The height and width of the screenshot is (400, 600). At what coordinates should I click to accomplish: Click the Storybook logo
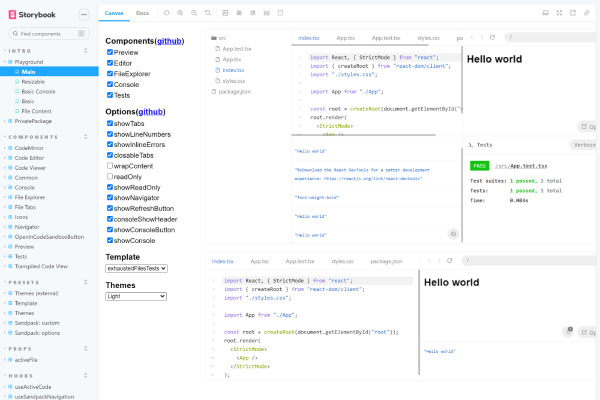[32, 15]
